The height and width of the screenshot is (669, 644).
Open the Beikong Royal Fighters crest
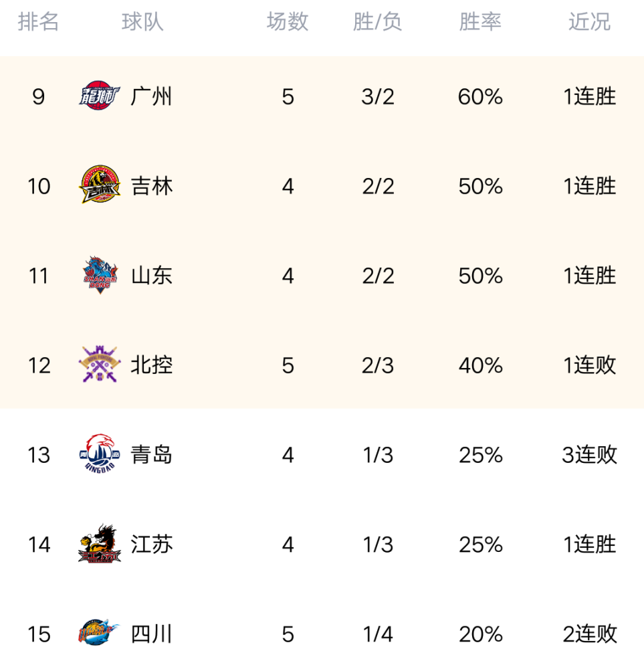(x=100, y=364)
